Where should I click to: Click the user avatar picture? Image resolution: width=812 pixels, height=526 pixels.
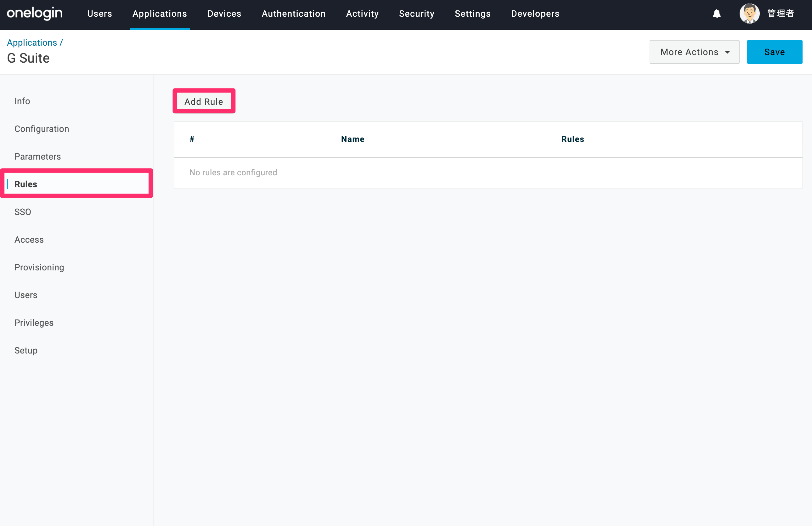coord(749,14)
